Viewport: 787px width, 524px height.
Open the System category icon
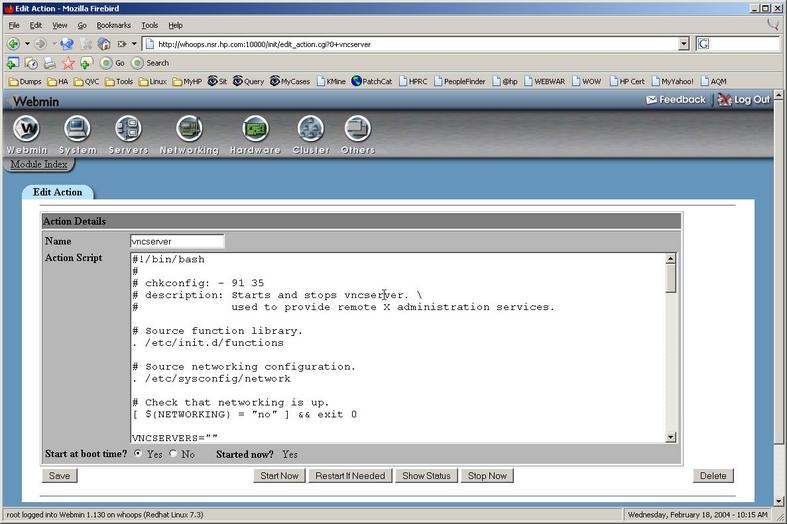[77, 129]
